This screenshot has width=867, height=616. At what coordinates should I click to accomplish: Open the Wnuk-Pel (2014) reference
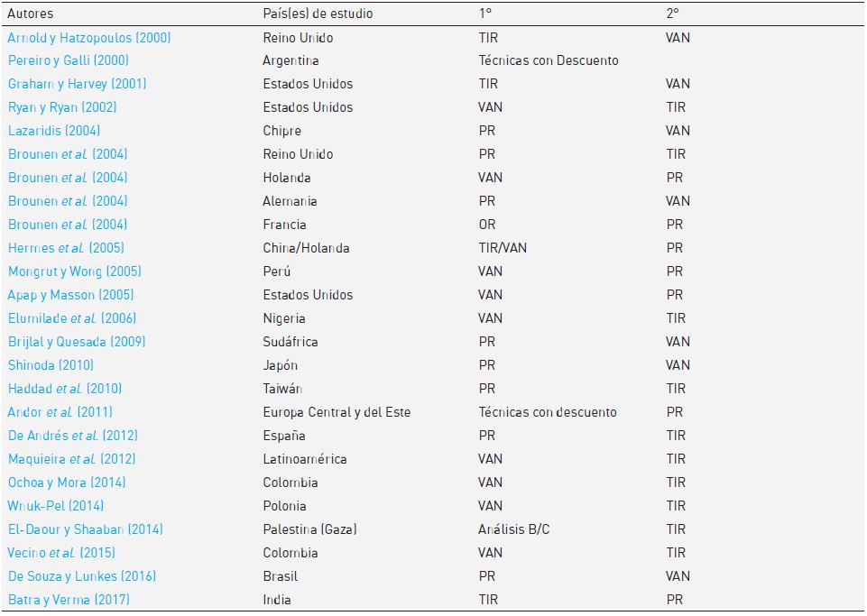(x=54, y=506)
